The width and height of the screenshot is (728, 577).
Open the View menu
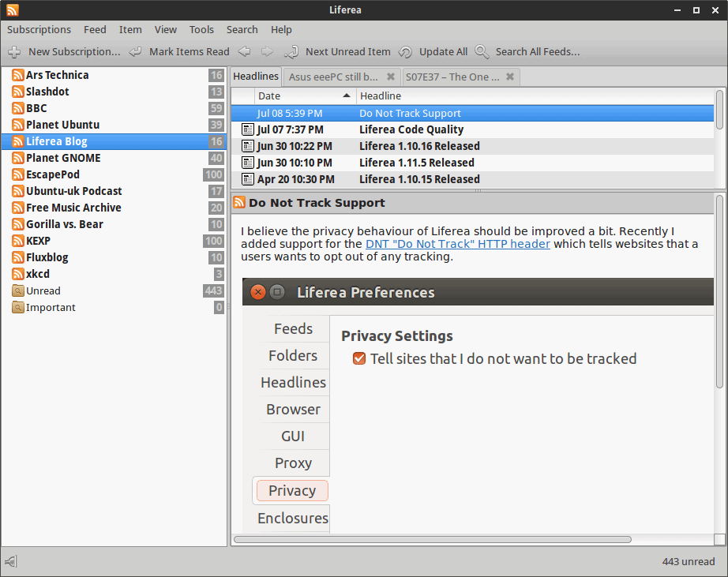tap(166, 30)
